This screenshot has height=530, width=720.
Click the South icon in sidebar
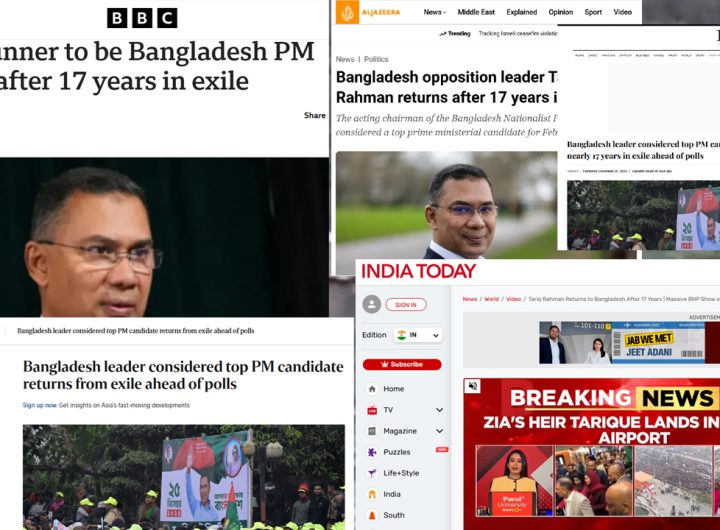coord(372,515)
